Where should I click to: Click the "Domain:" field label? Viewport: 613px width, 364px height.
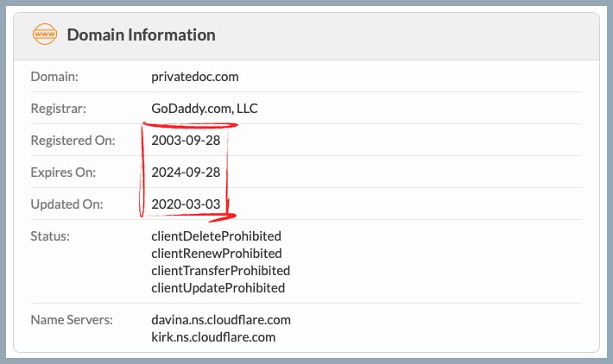pos(54,77)
